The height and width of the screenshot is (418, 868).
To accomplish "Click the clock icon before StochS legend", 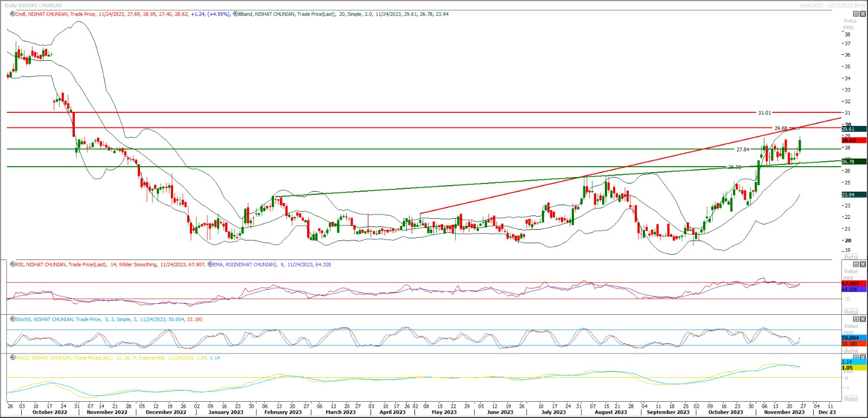I will point(12,319).
